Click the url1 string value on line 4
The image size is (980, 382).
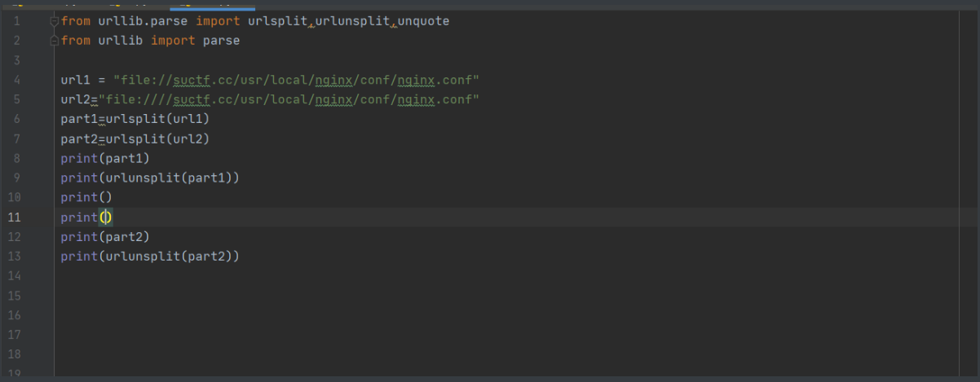coord(296,80)
